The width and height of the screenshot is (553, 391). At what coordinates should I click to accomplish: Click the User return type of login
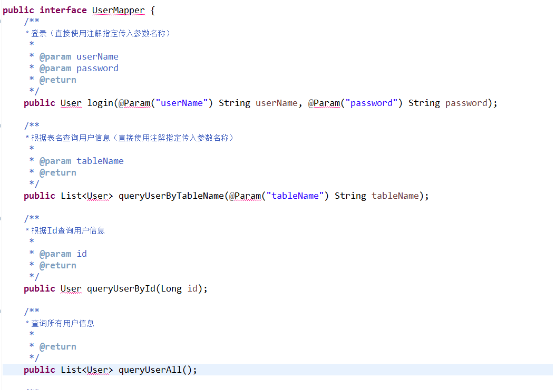71,103
